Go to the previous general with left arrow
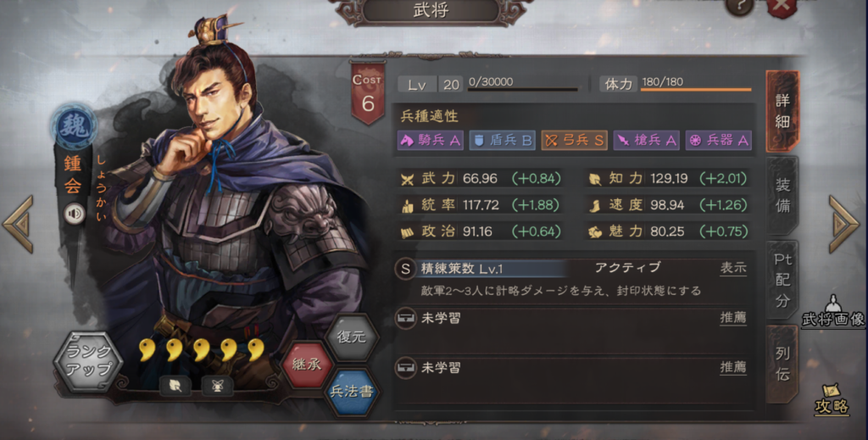Image resolution: width=868 pixels, height=440 pixels. click(19, 224)
